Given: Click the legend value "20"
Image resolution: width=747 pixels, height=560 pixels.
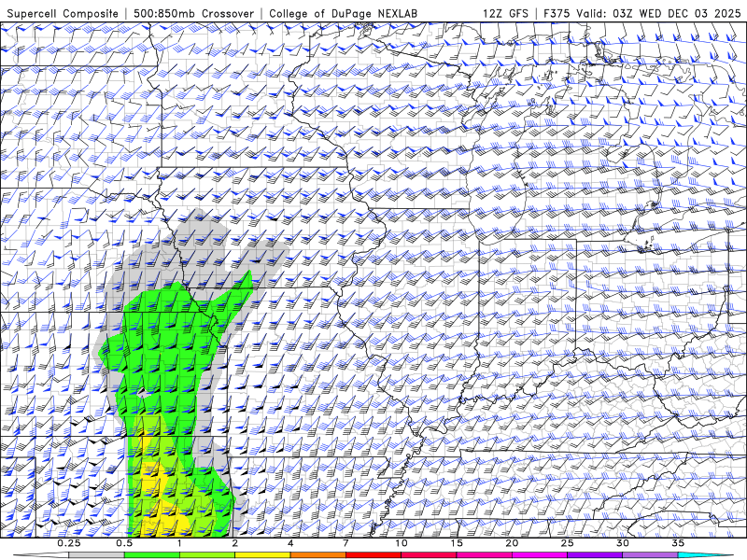Looking at the screenshot, I should tap(512, 543).
